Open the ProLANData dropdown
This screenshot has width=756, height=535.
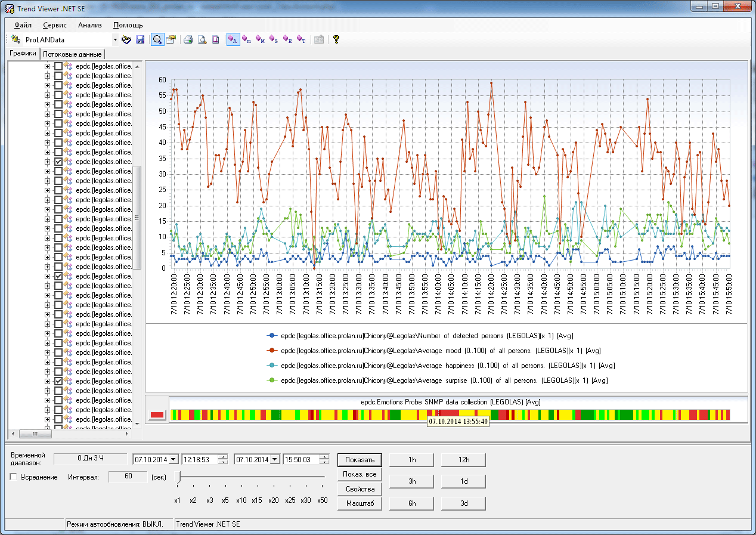[x=115, y=40]
